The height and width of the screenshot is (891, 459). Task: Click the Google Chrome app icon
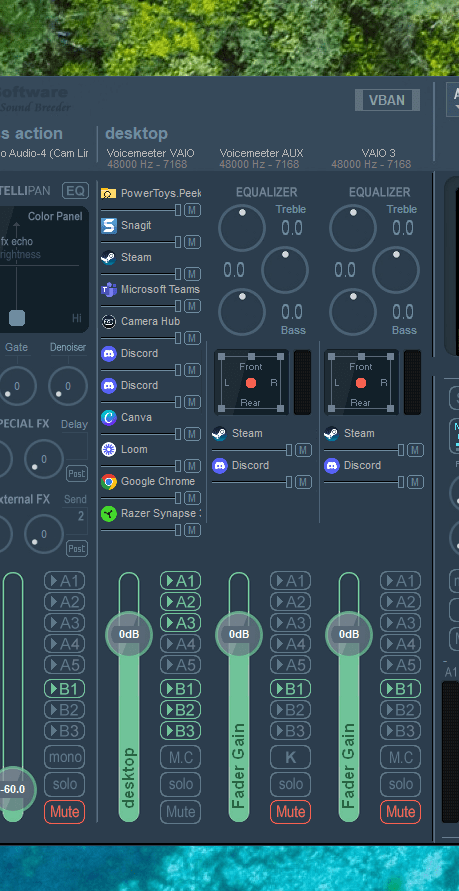[x=109, y=481]
